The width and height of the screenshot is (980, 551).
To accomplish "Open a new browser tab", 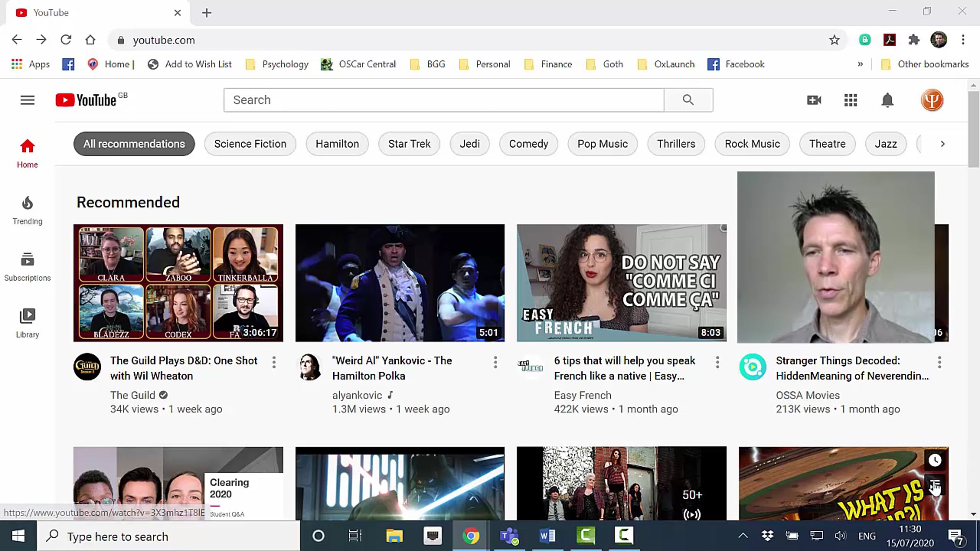I will [207, 13].
